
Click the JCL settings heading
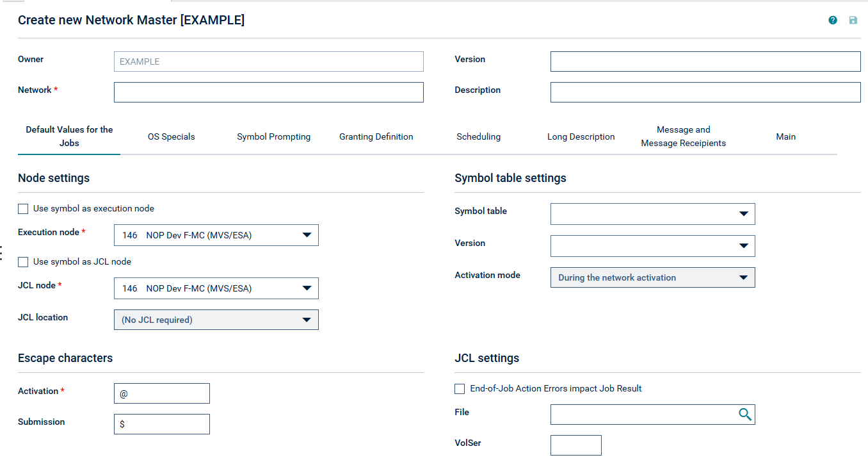[487, 358]
